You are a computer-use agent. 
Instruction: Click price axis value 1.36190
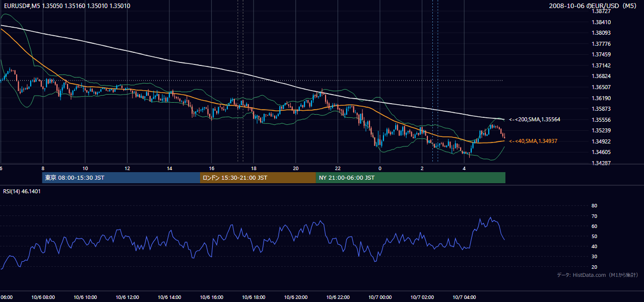(x=602, y=98)
